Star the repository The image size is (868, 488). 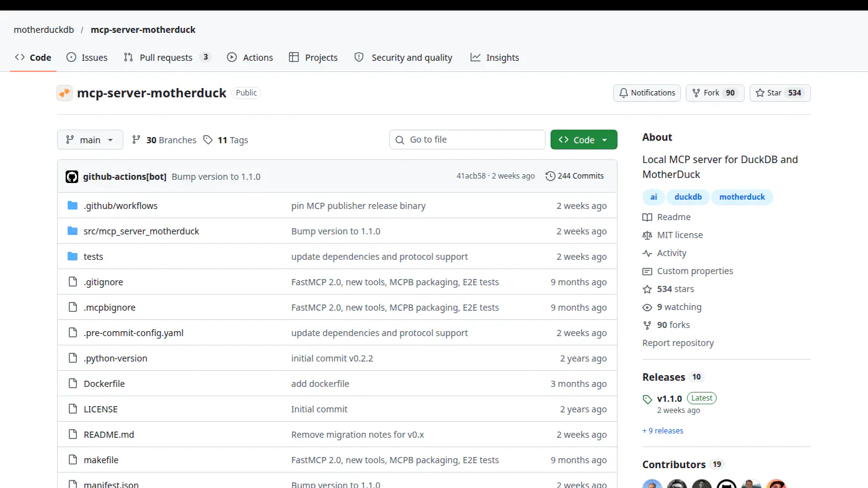[780, 93]
